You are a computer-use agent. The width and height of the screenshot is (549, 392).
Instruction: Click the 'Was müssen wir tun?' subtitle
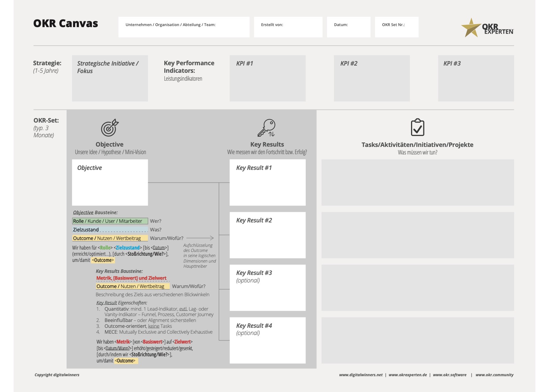click(x=418, y=152)
